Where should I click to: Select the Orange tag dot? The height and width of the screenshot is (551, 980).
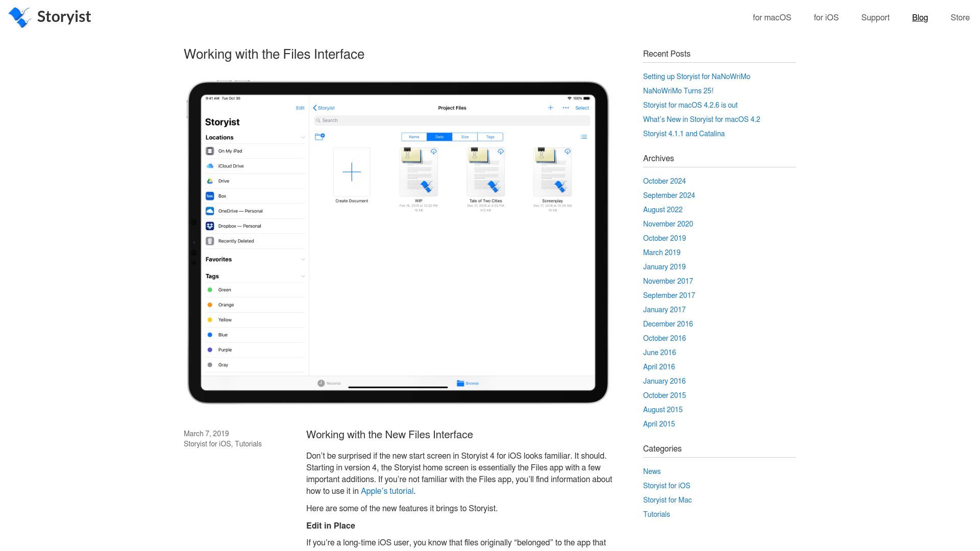pos(210,305)
